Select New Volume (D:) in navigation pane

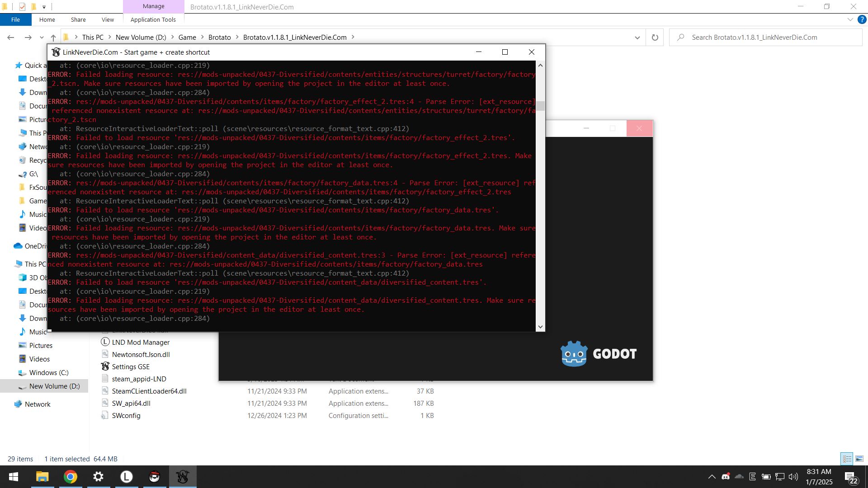54,386
